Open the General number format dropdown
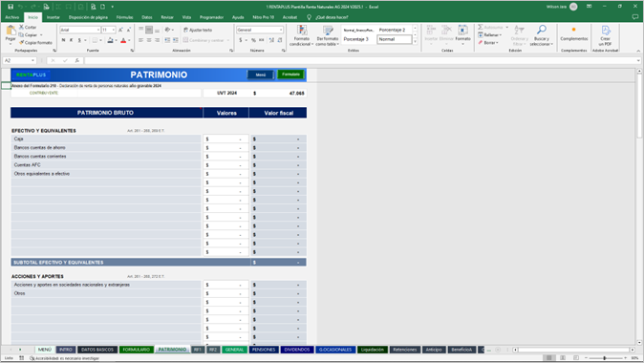The height and width of the screenshot is (363, 644). pos(281,30)
